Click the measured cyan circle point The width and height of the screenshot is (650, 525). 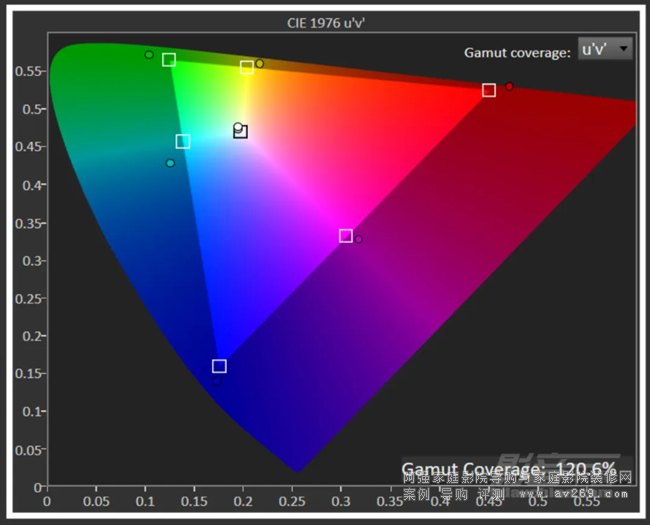pos(170,163)
